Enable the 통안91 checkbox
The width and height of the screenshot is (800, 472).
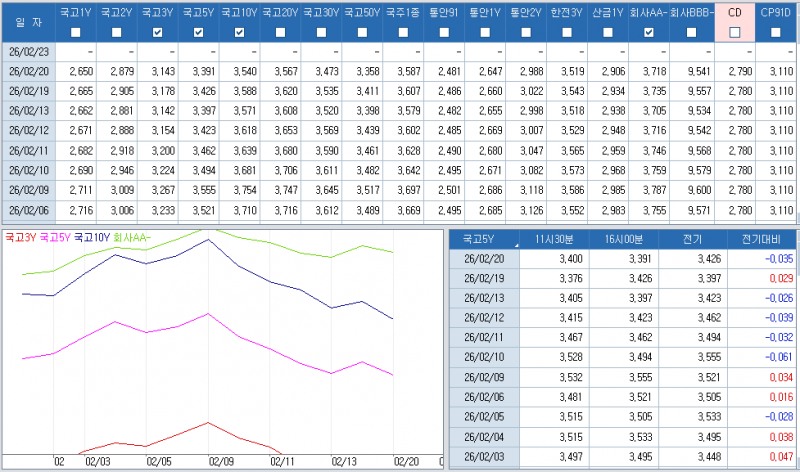444,33
